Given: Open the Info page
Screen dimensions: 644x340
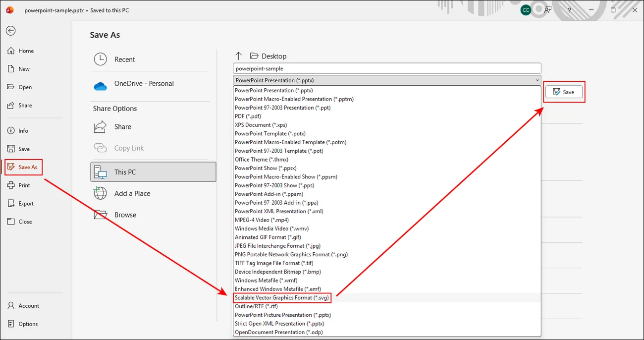Looking at the screenshot, I should [x=18, y=131].
